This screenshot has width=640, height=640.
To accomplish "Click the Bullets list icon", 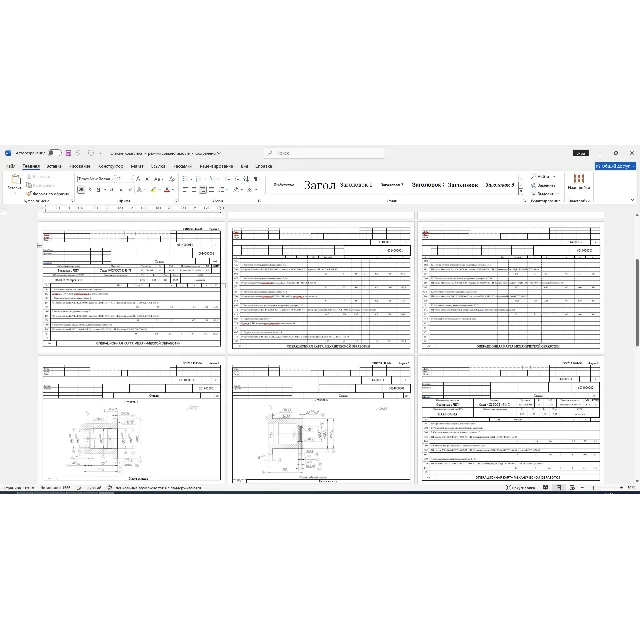I will click(186, 179).
